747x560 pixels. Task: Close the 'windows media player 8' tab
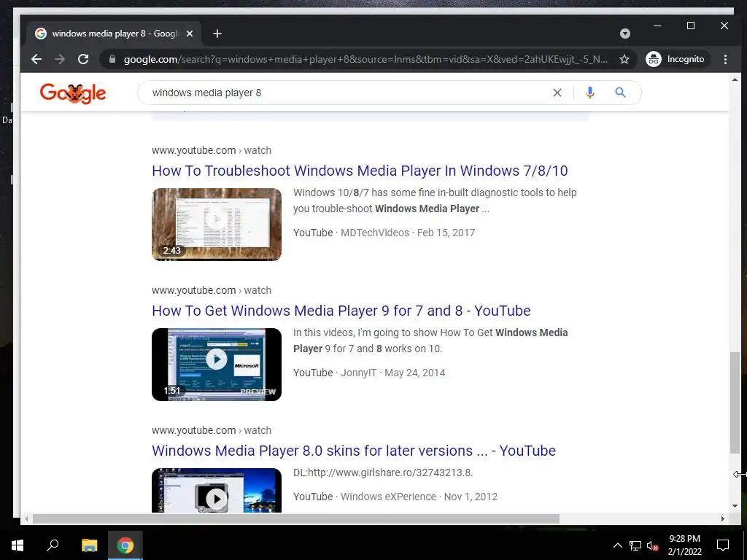point(190,34)
